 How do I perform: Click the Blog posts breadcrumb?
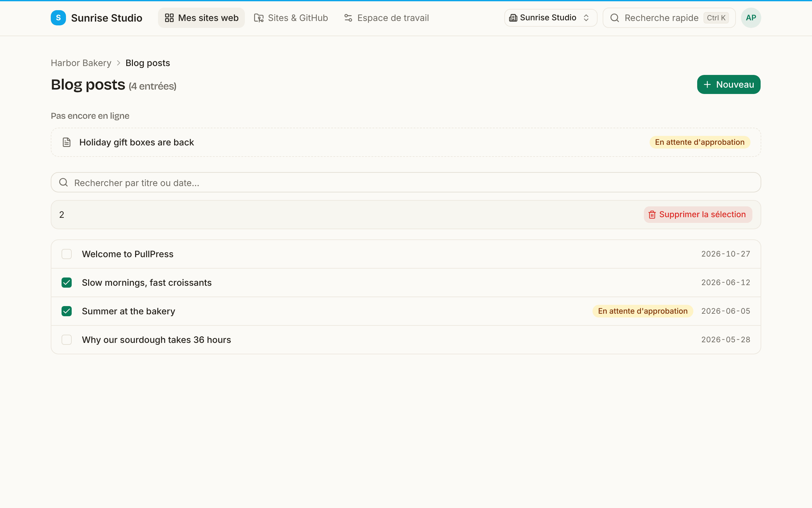pyautogui.click(x=147, y=63)
